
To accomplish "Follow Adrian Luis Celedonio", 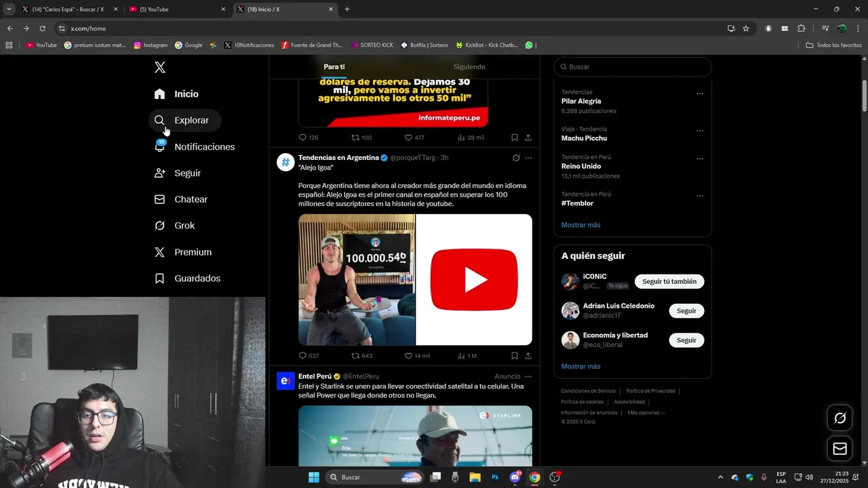I will tap(686, 310).
